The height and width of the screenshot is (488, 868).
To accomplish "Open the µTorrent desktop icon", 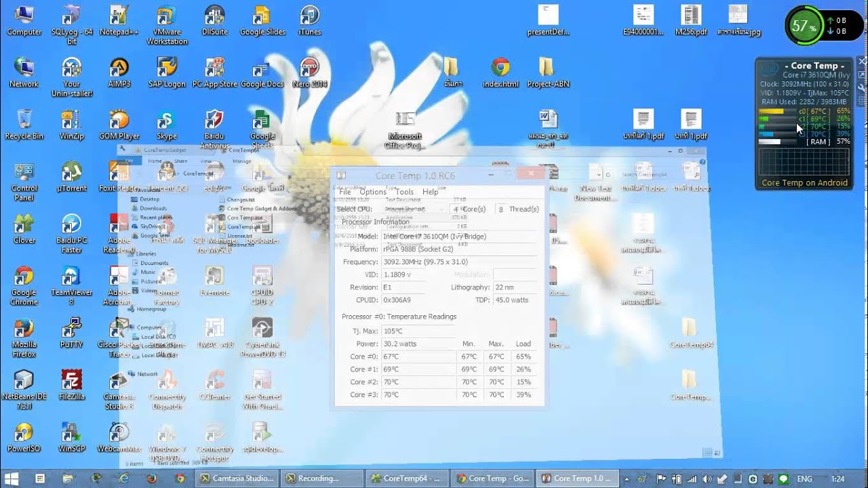I will click(x=71, y=177).
